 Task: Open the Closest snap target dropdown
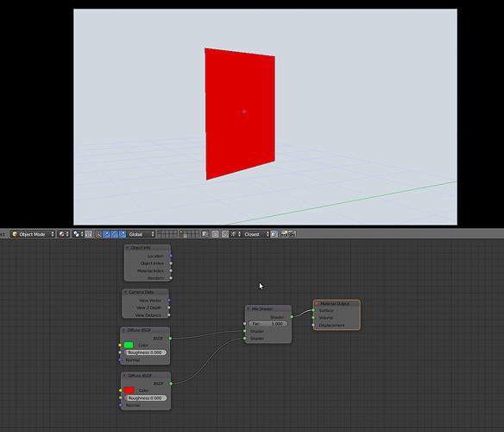[256, 234]
